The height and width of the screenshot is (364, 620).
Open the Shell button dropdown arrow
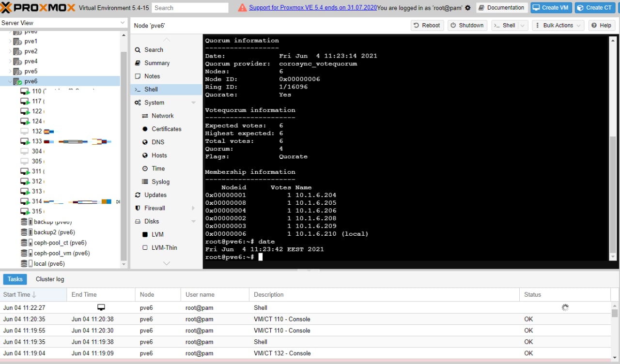tap(523, 26)
